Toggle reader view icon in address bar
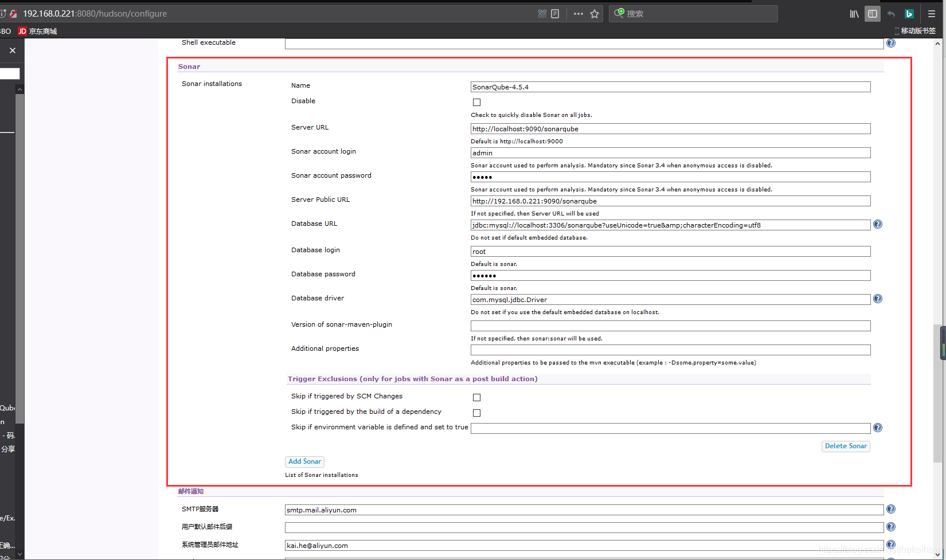This screenshot has height=560, width=946. click(x=555, y=14)
